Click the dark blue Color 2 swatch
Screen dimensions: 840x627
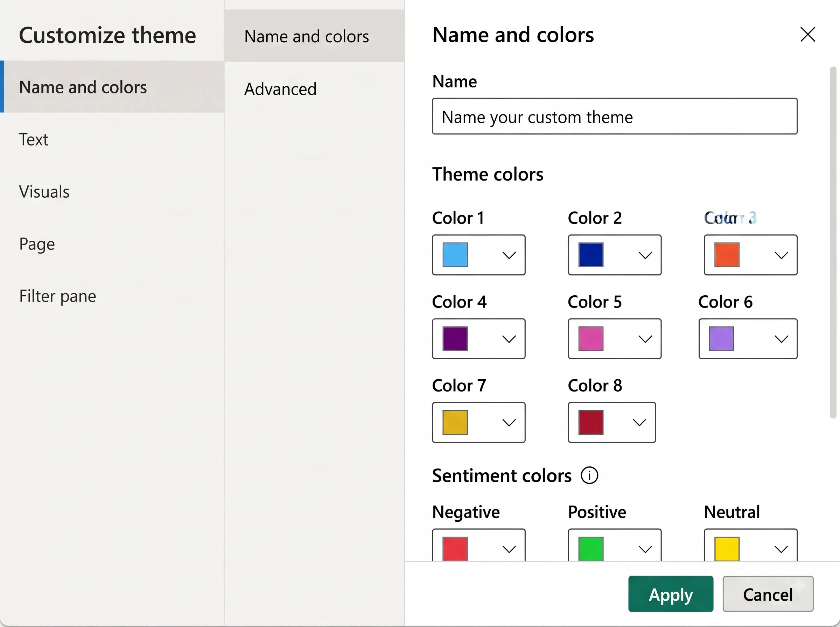coord(591,255)
